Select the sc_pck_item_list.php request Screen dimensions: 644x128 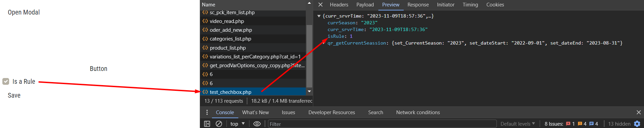[x=253, y=12]
